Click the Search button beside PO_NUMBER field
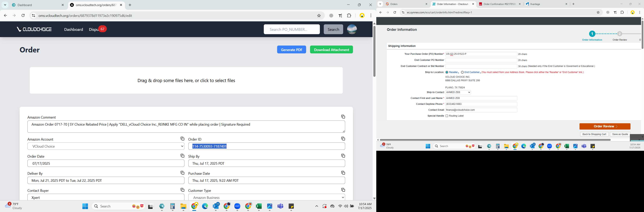The width and height of the screenshot is (644, 212). (333, 29)
